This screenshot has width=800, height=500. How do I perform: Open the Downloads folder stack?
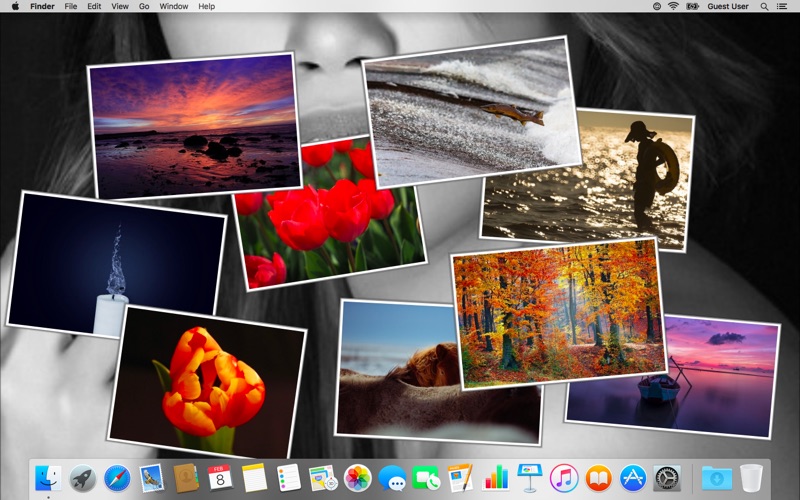tap(716, 479)
